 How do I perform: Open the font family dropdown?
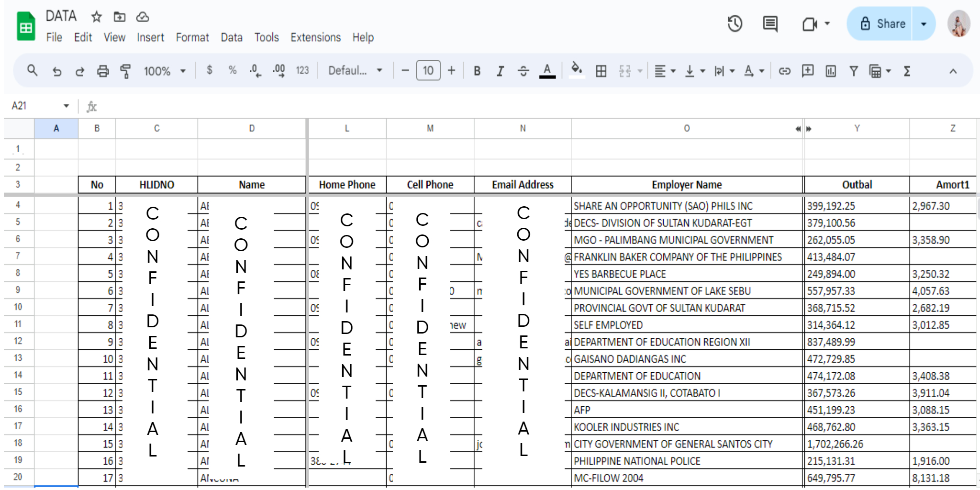point(355,71)
